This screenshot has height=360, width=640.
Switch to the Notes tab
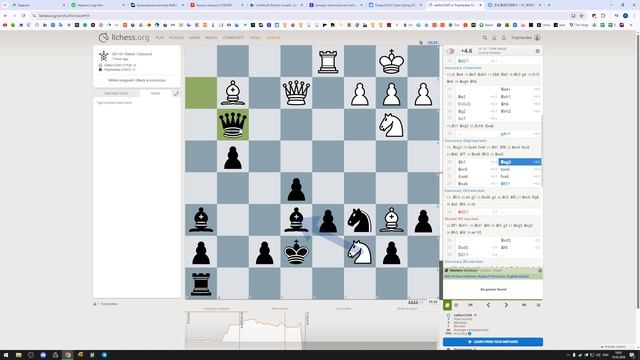(155, 93)
